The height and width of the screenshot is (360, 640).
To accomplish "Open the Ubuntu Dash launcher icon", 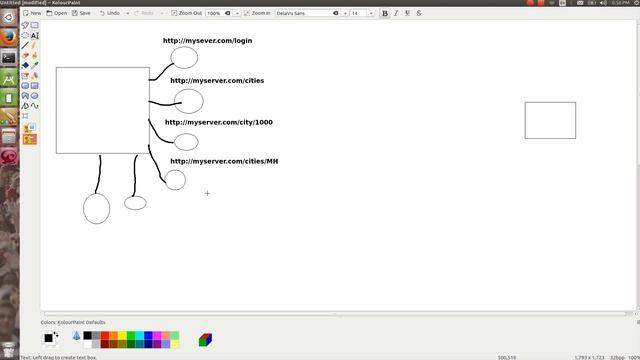I will click(x=9, y=18).
